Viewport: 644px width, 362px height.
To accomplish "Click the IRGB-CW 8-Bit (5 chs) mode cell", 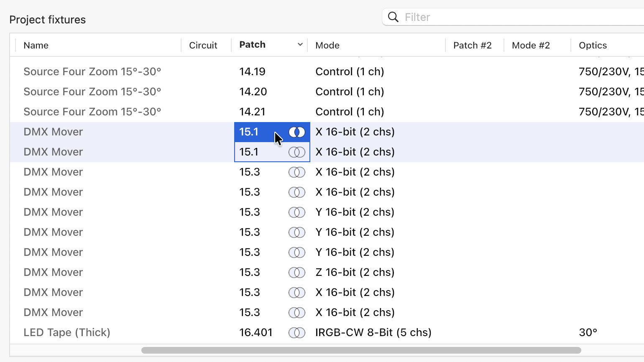I will [x=373, y=332].
